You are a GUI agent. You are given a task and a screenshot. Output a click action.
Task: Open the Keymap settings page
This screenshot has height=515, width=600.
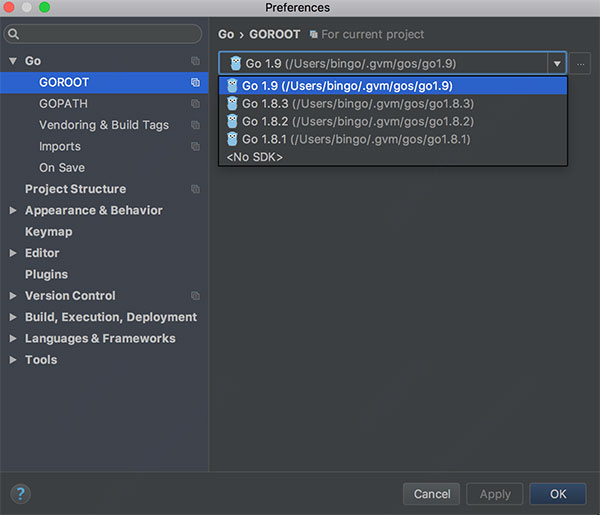49,232
